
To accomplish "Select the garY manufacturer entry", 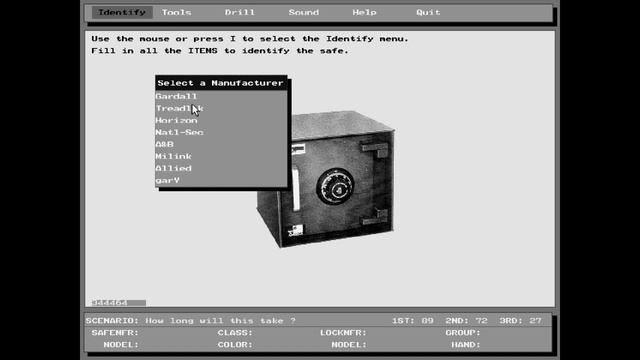I will [x=221, y=180].
